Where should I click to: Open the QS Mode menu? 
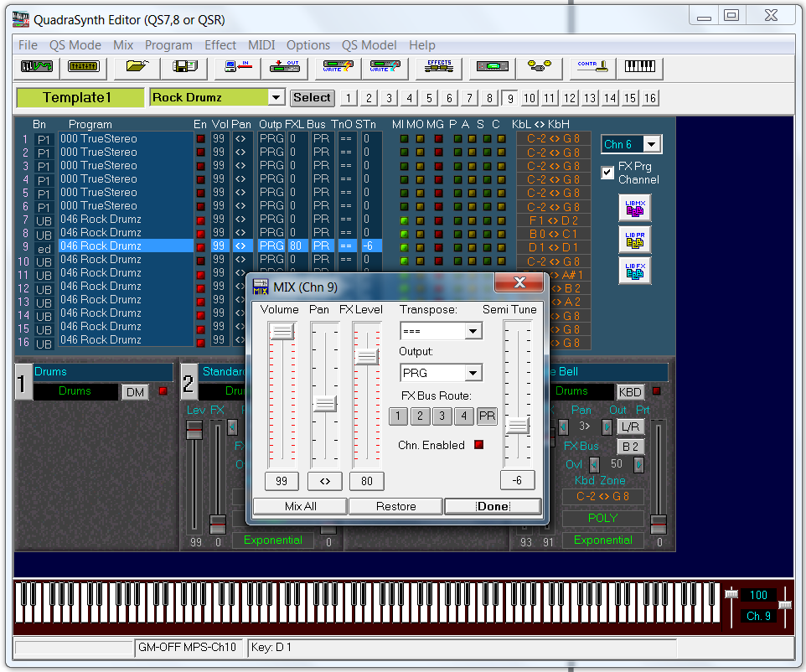tap(75, 45)
